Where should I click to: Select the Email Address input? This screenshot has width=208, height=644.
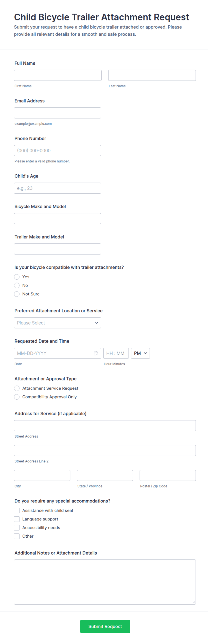point(57,113)
